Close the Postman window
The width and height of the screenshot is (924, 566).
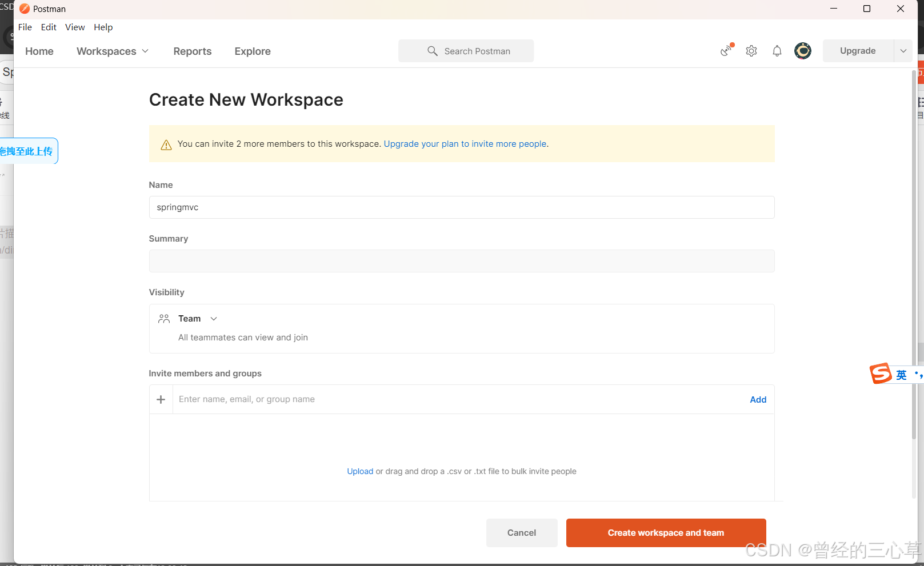tap(901, 9)
